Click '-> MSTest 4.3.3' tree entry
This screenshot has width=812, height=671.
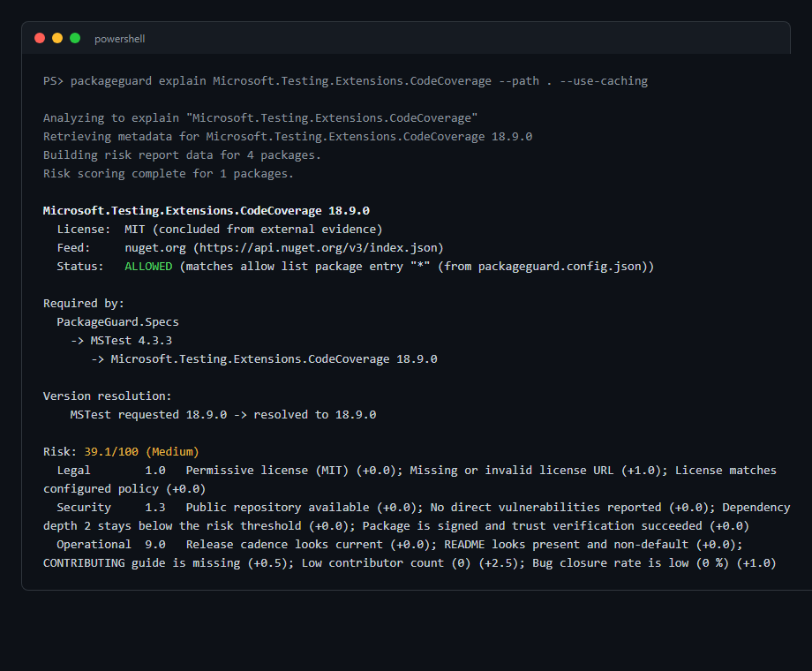pos(121,341)
